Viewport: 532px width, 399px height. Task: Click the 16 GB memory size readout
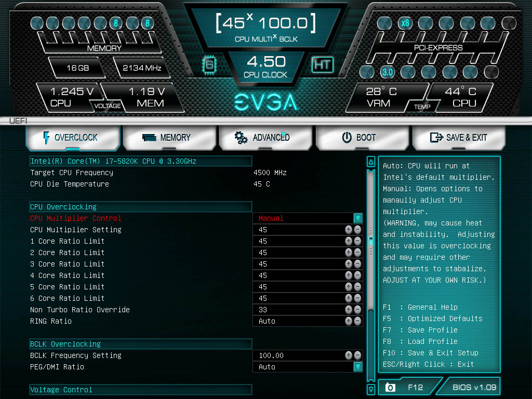[78, 68]
